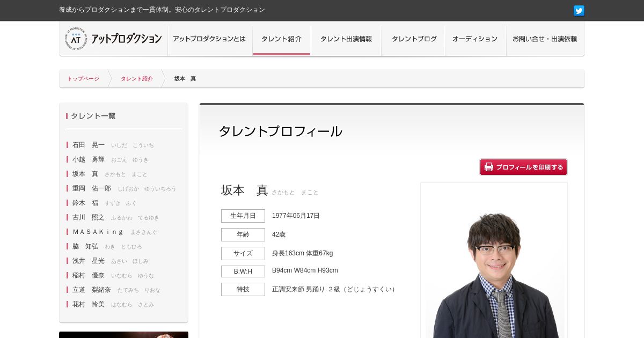
Task: Click 身長163cm 体重67kg text
Action: 302,253
